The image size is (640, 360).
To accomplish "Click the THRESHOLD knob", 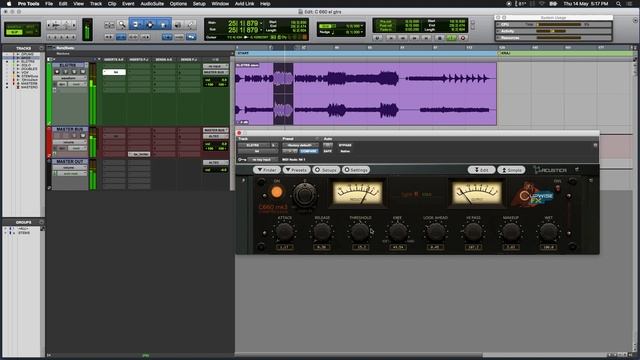I will coord(360,232).
